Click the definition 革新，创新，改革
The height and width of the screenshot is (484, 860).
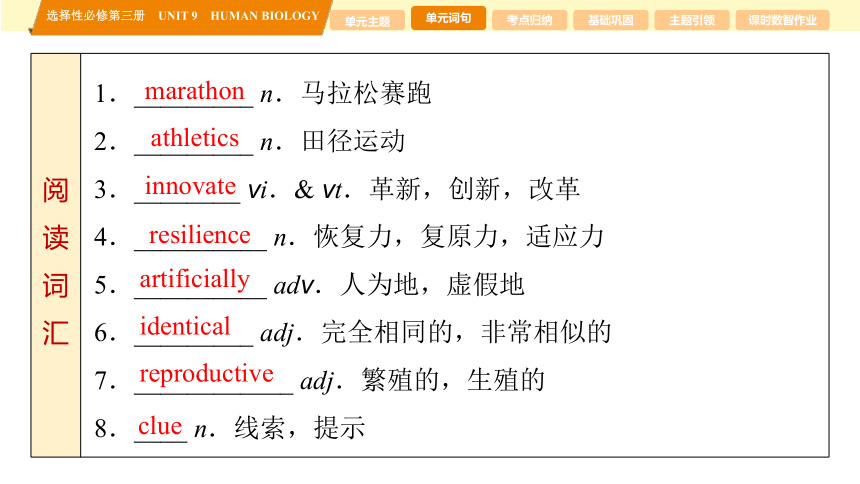coord(474,189)
